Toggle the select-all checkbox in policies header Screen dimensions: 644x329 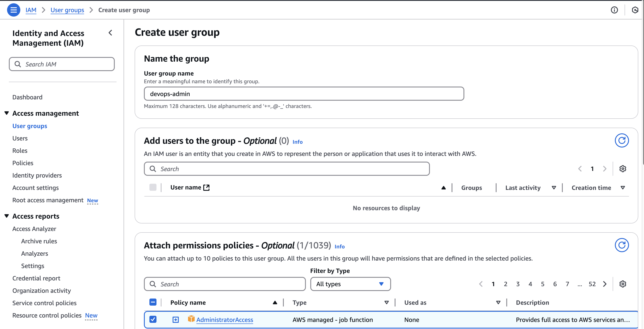tap(153, 302)
